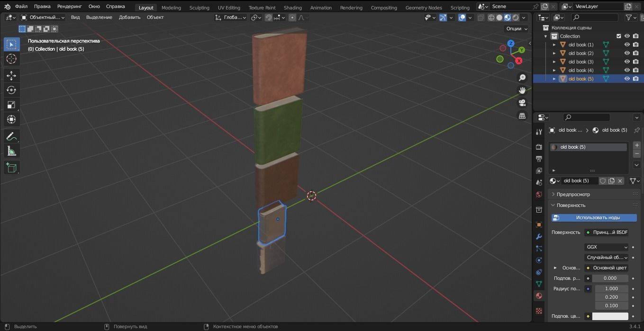Open the Add menu in viewport header
The height and width of the screenshot is (331, 644).
[129, 18]
